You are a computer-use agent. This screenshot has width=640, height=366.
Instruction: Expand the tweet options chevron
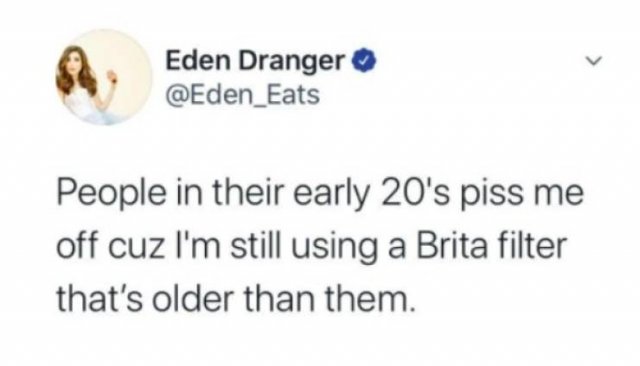[x=594, y=61]
